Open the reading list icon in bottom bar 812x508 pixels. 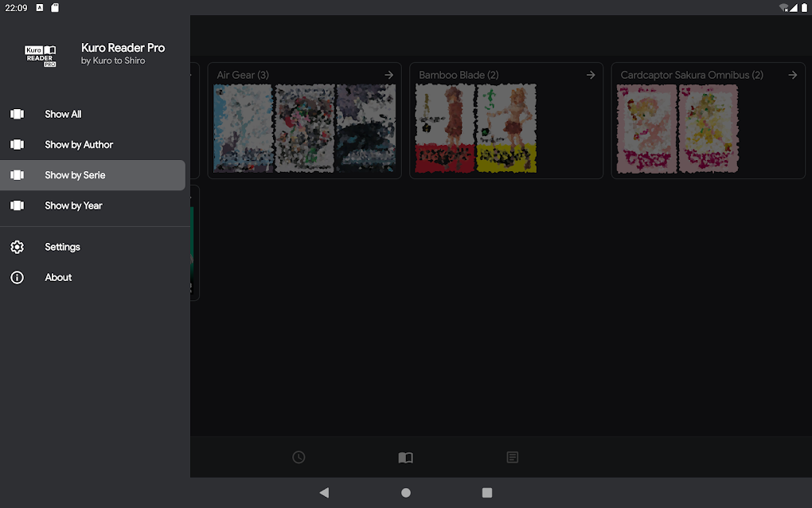pyautogui.click(x=512, y=457)
